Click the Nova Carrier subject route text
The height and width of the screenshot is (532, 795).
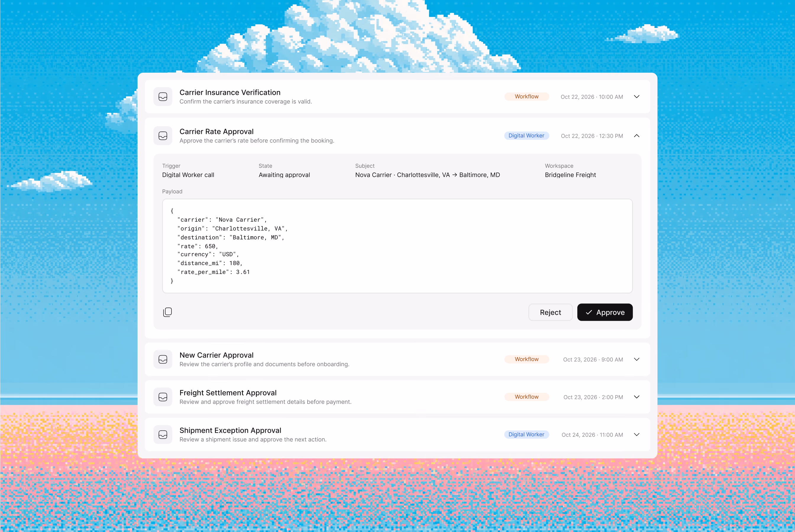click(x=427, y=175)
